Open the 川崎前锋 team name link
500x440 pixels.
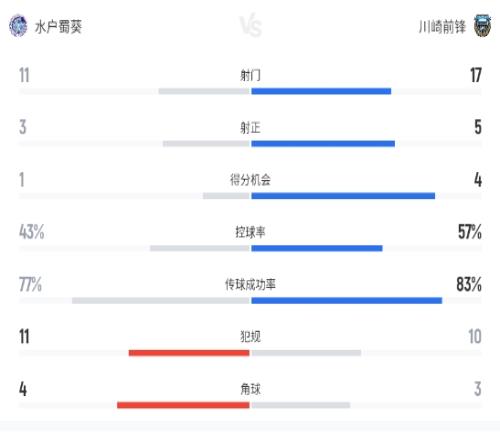click(x=442, y=26)
